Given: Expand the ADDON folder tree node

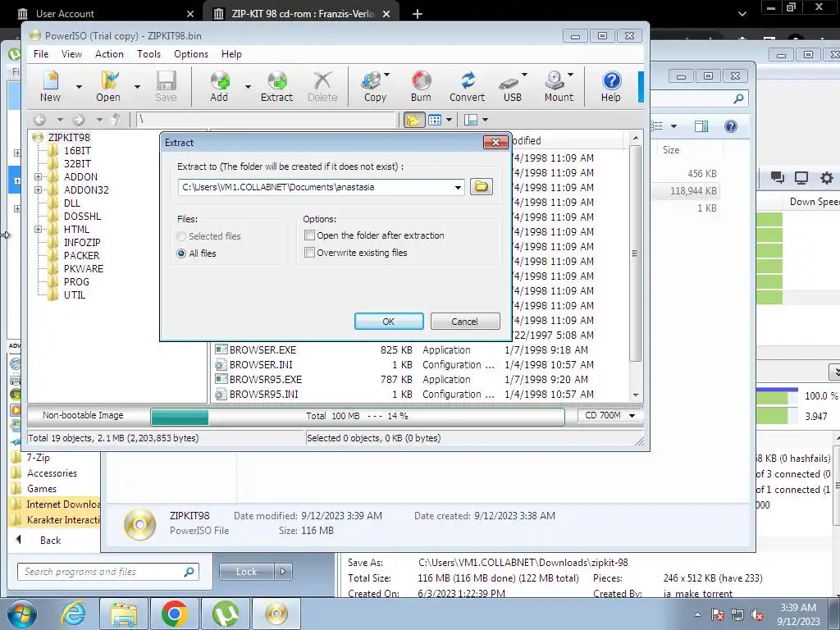Looking at the screenshot, I should [38, 177].
